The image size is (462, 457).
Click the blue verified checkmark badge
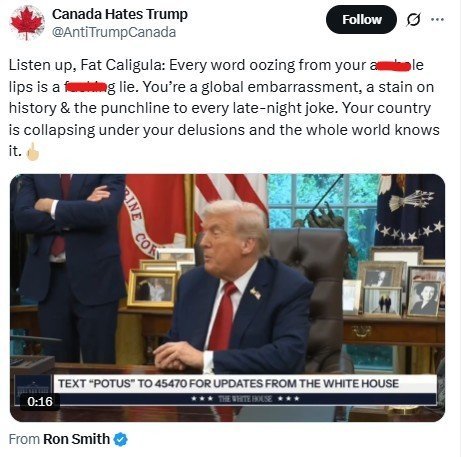point(121,439)
